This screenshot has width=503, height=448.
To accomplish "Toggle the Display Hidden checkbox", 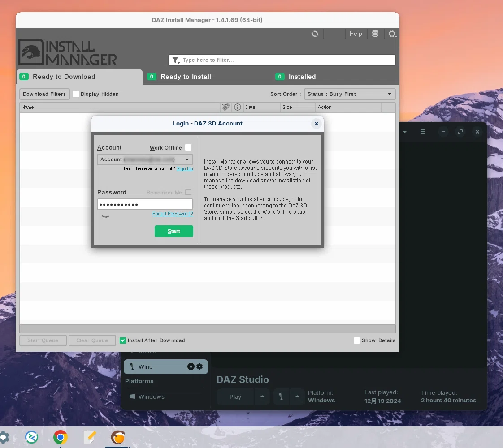I will click(76, 94).
